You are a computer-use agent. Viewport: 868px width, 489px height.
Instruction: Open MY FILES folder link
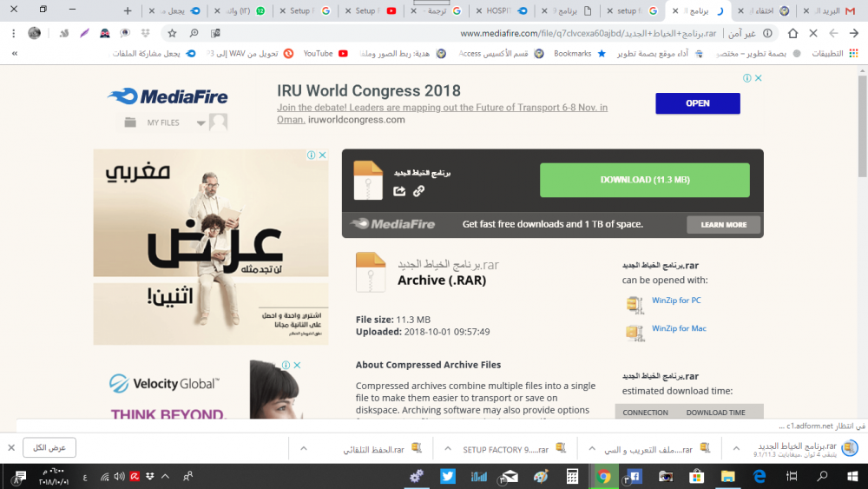point(152,122)
